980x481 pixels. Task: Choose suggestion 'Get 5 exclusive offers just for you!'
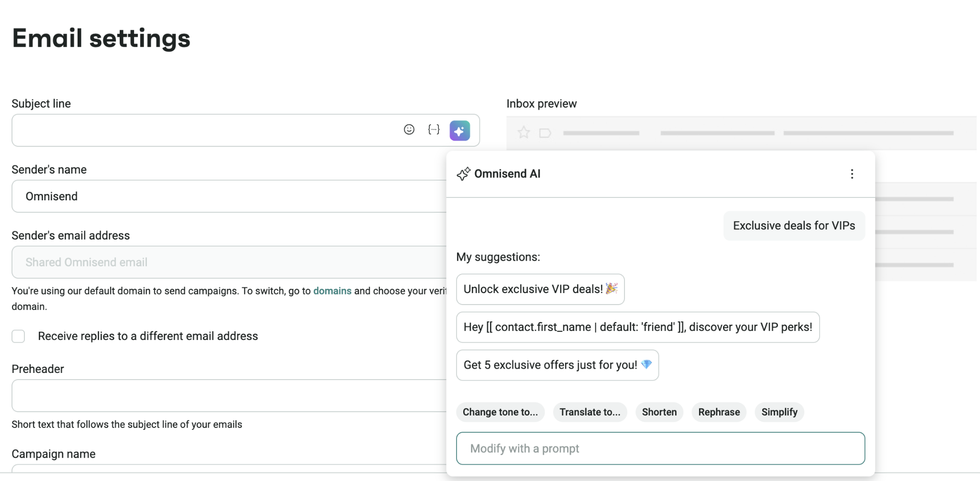pos(557,365)
